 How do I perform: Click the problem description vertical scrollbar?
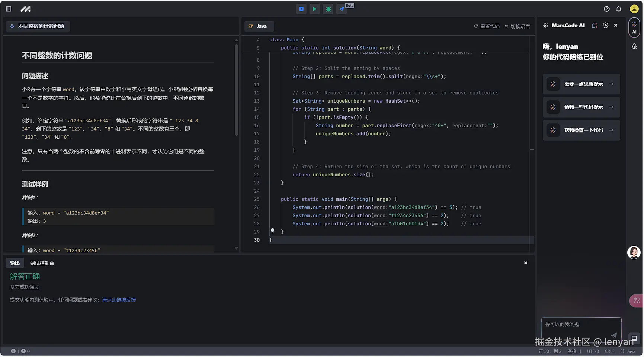[x=236, y=89]
